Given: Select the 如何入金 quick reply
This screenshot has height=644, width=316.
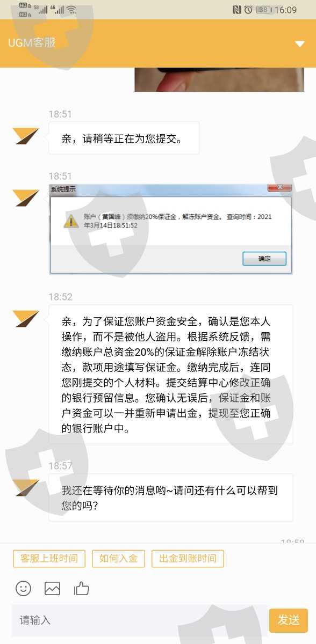Looking at the screenshot, I should 118,559.
